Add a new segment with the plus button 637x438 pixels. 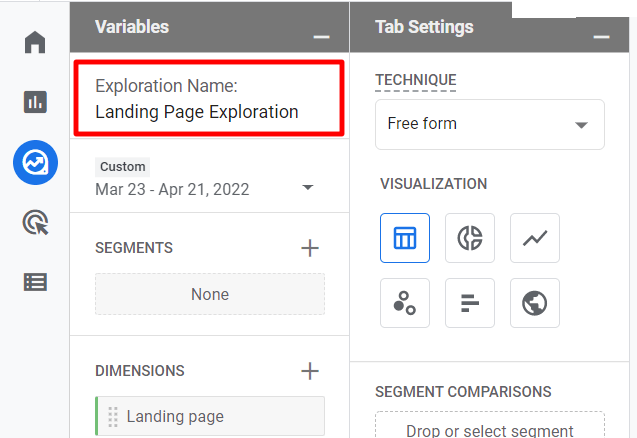pos(310,248)
